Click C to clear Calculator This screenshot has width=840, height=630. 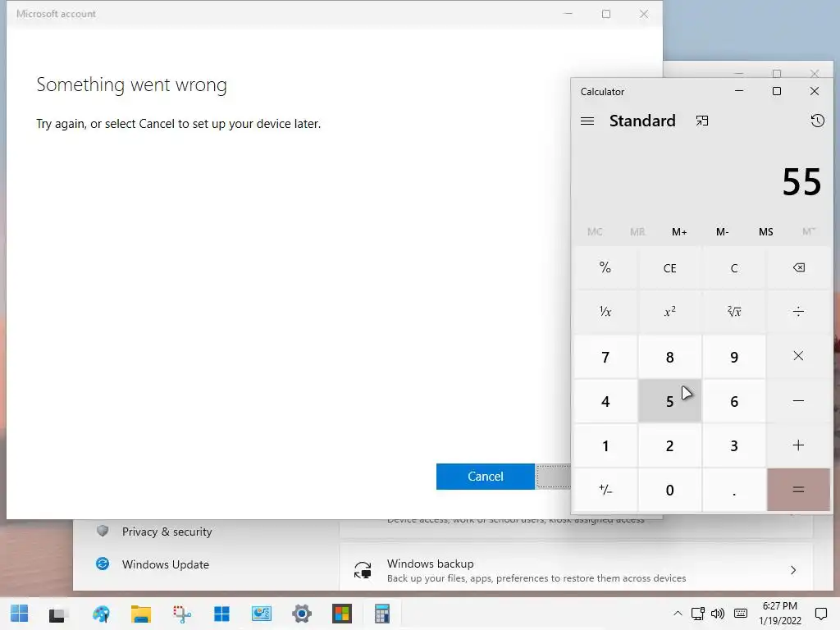coord(734,267)
